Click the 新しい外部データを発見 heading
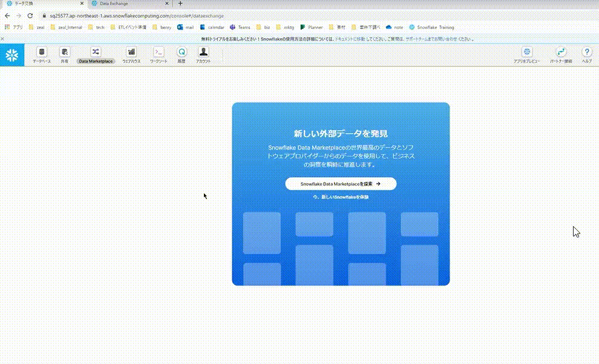Viewport: 599px width, 364px height. [341, 133]
